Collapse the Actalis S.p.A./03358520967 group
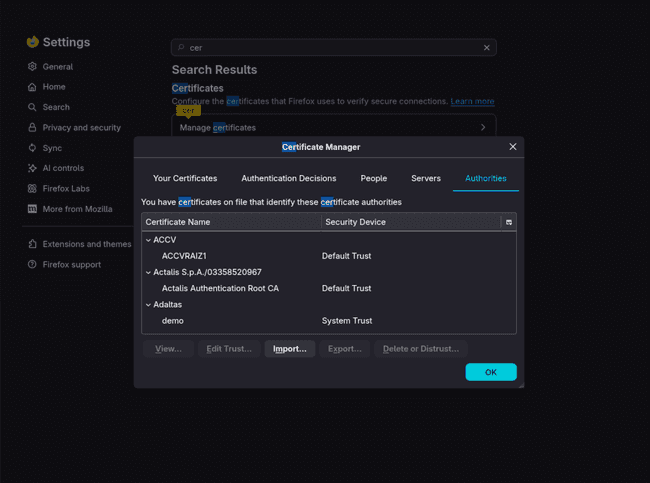Viewport: 650px width, 483px height. point(148,272)
